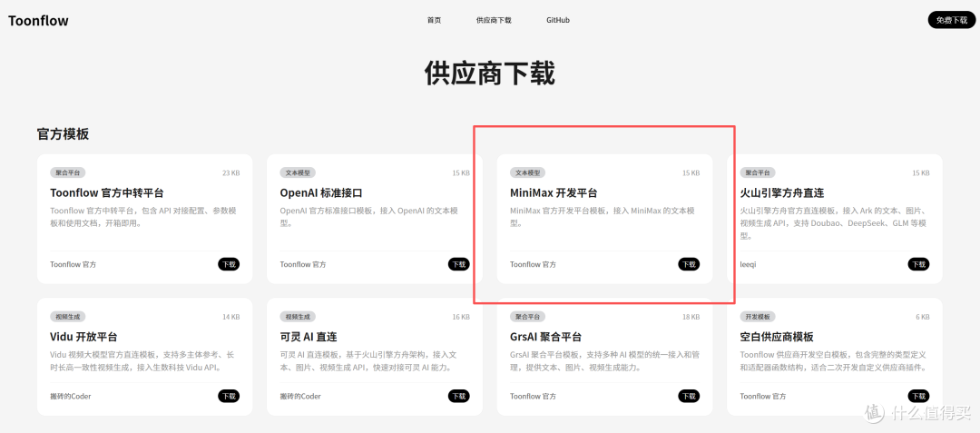Open the GitHub nav link
Viewport: 980px width, 433px height.
558,20
